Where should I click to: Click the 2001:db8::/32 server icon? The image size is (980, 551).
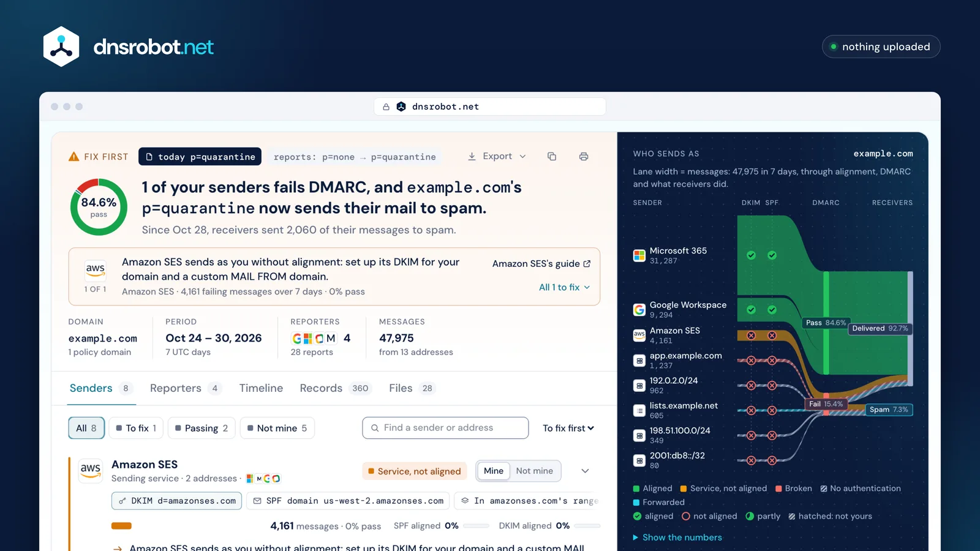[x=639, y=460]
